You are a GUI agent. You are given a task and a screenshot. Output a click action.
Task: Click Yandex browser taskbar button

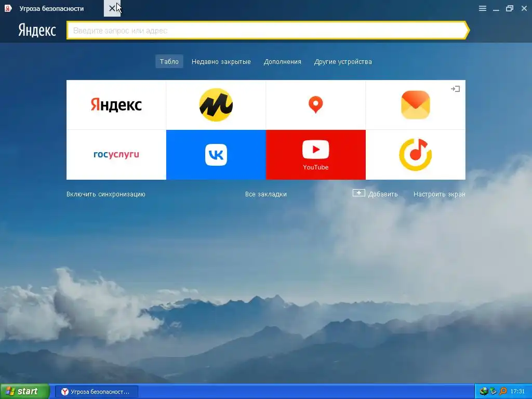[97, 392]
